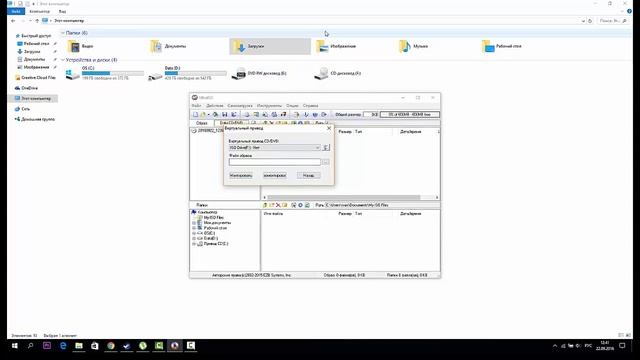The image size is (640, 360).
Task: Open the Explorer help question-mark icon
Action: (629, 11)
